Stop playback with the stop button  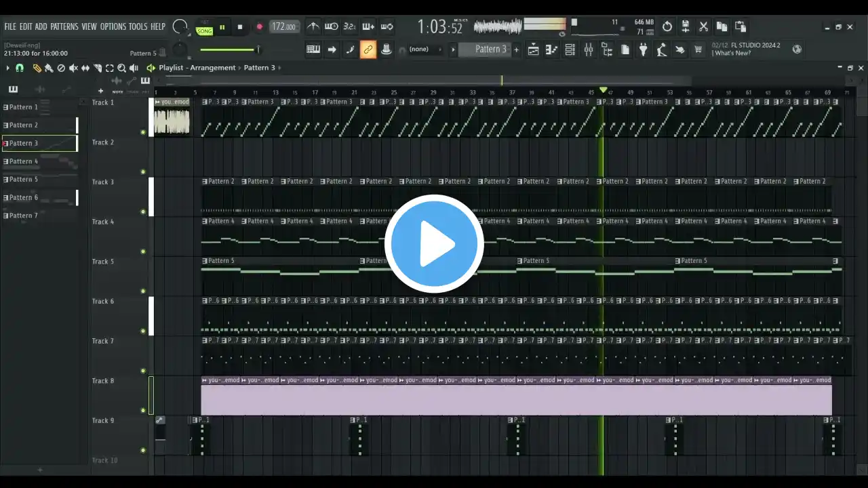[x=239, y=27]
